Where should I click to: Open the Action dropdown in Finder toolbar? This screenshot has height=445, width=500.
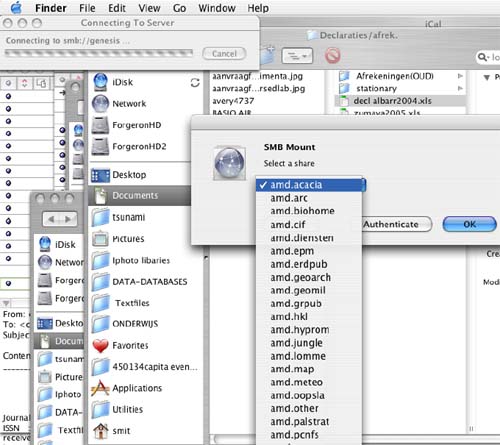click(x=297, y=56)
